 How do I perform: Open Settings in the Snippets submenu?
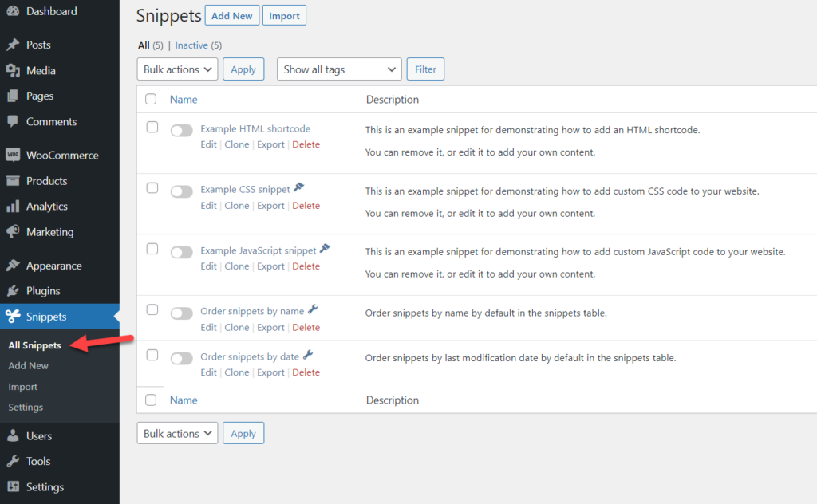(x=26, y=408)
